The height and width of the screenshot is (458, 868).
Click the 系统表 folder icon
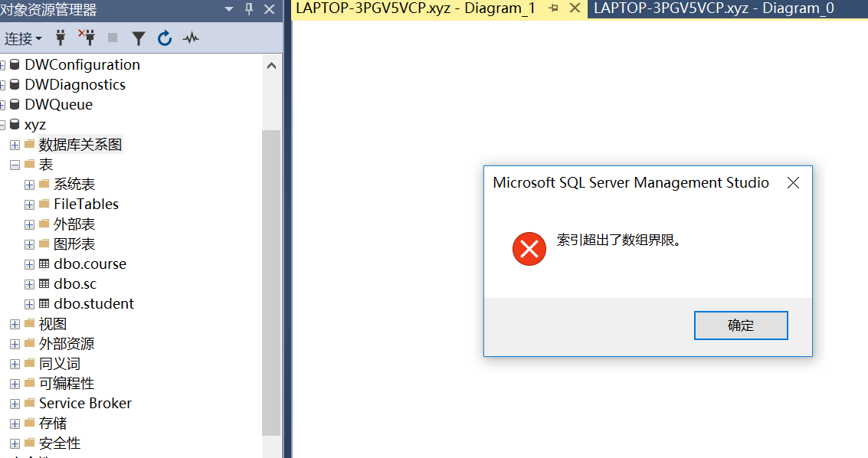tap(44, 184)
